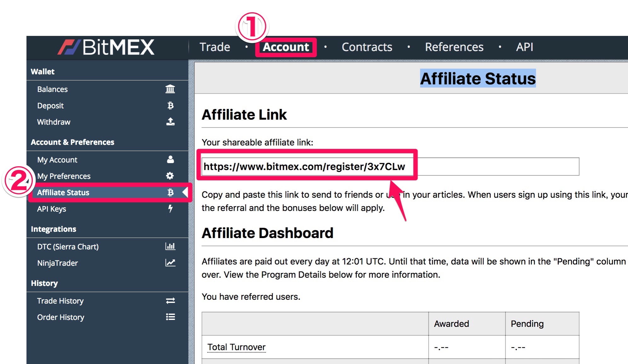Open the References menu item
The height and width of the screenshot is (364, 628).
point(454,47)
